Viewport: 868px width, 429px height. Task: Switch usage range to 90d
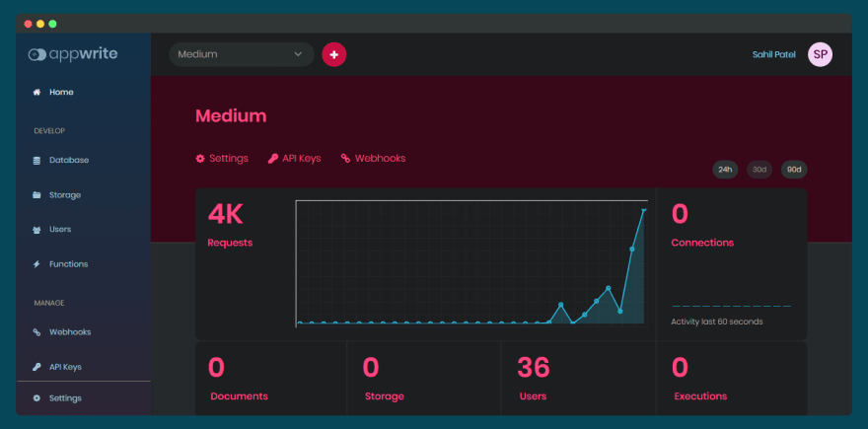(794, 170)
